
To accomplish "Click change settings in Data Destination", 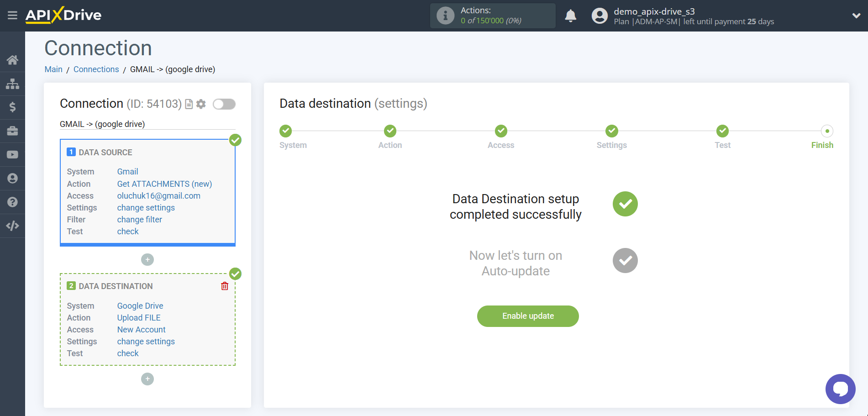I will (146, 342).
